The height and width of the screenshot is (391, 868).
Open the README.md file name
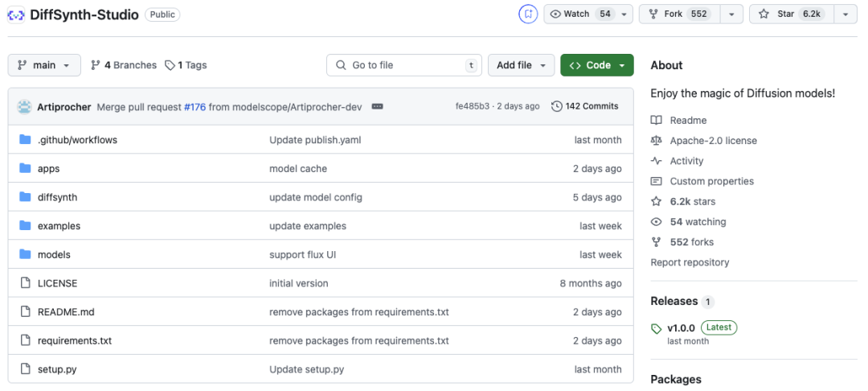click(x=66, y=312)
